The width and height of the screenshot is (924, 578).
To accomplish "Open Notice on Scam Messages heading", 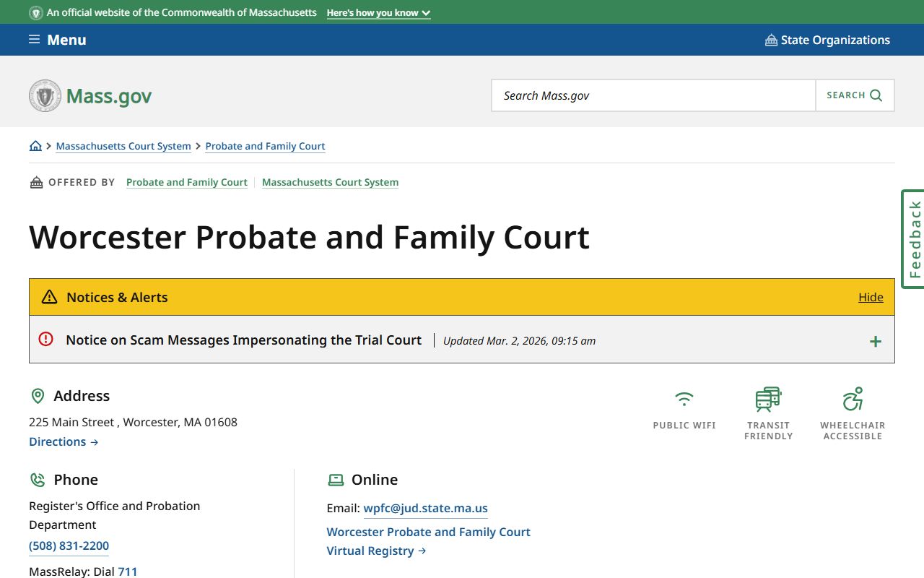I will [x=243, y=340].
